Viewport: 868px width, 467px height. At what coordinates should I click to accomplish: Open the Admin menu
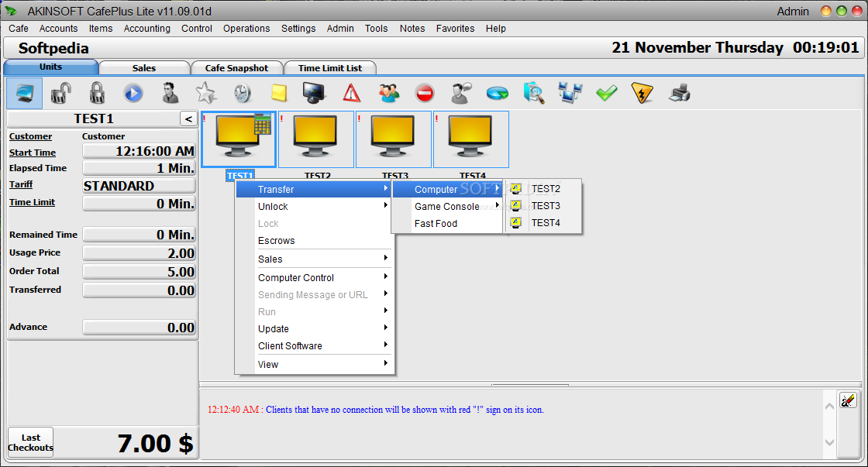tap(340, 28)
